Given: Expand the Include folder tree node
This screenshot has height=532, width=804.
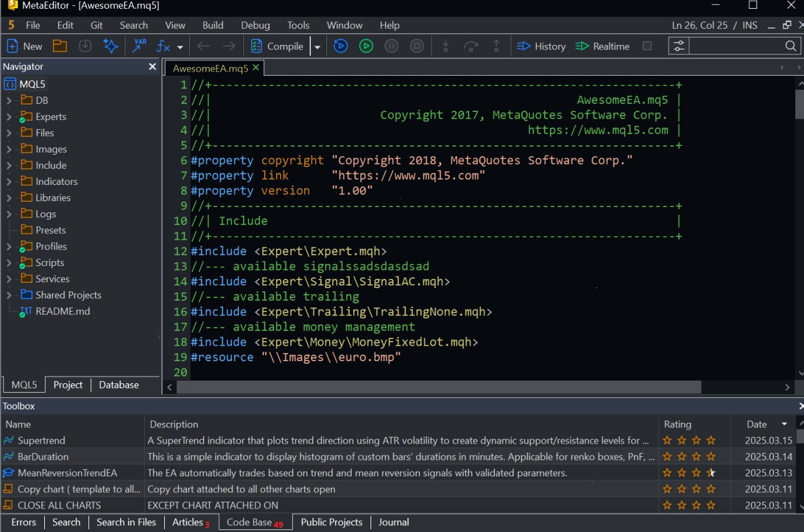Looking at the screenshot, I should [x=9, y=165].
